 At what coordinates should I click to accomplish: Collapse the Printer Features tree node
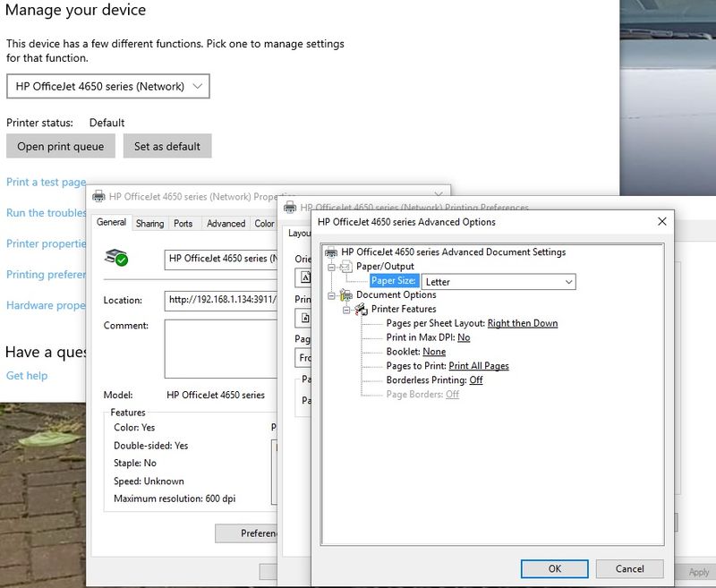point(345,310)
